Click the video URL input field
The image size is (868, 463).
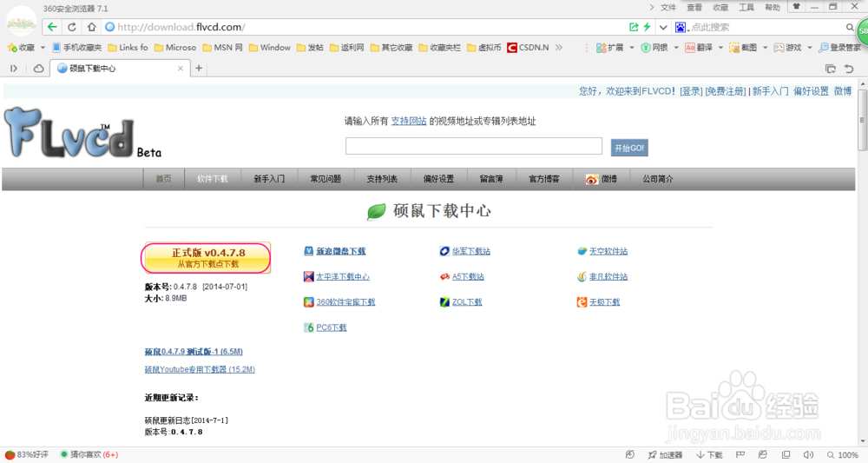[474, 146]
